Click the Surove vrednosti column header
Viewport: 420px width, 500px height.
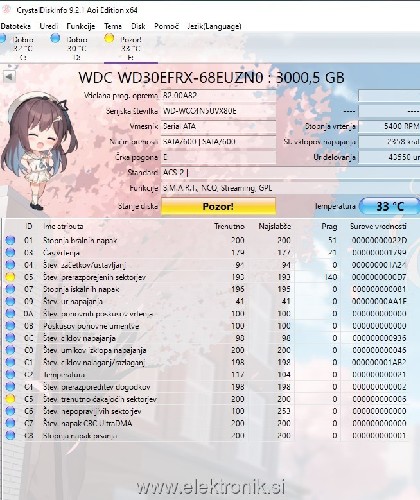(x=378, y=226)
